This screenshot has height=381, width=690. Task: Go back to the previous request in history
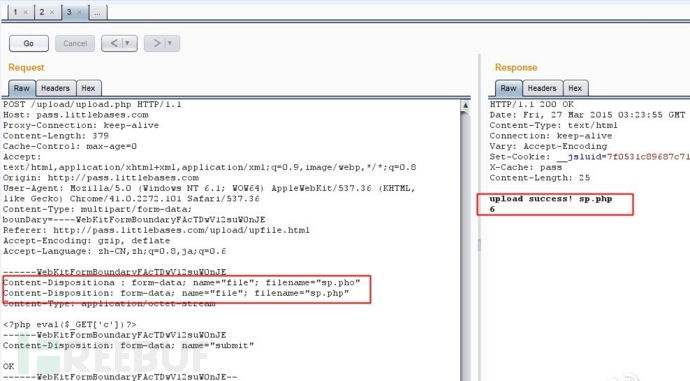click(114, 43)
